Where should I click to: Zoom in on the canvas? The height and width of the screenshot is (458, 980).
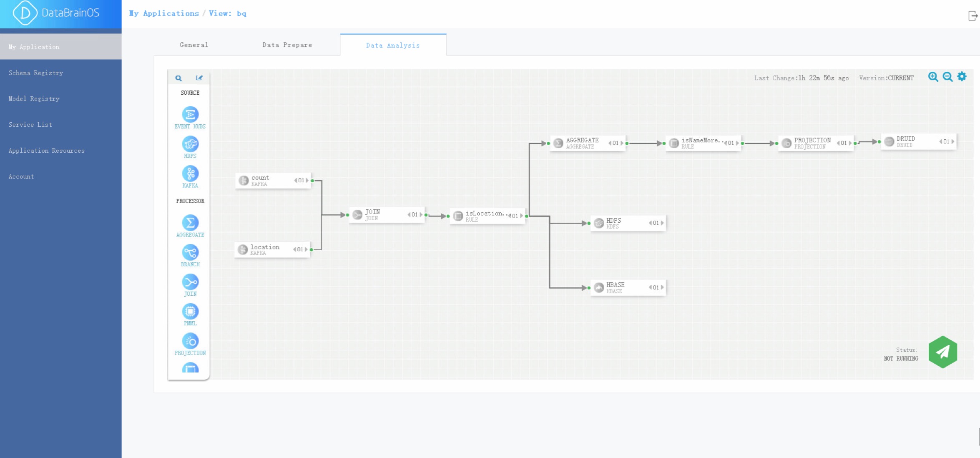[x=933, y=77]
